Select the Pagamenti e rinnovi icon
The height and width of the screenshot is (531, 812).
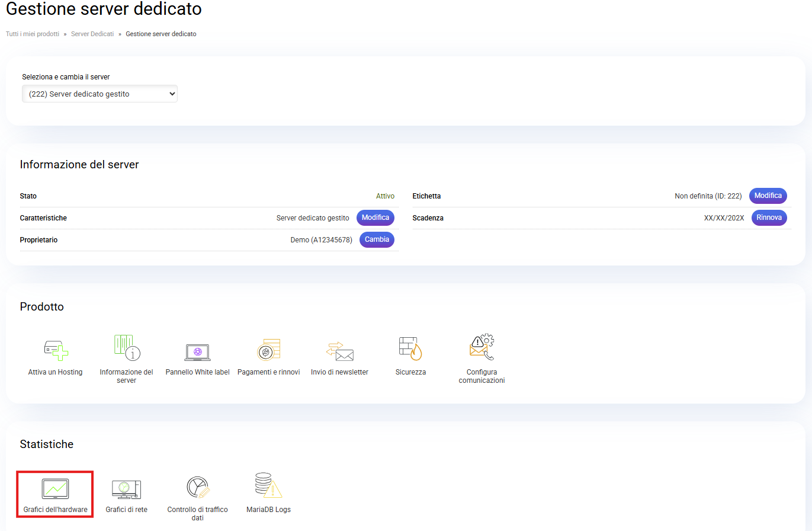(268, 350)
